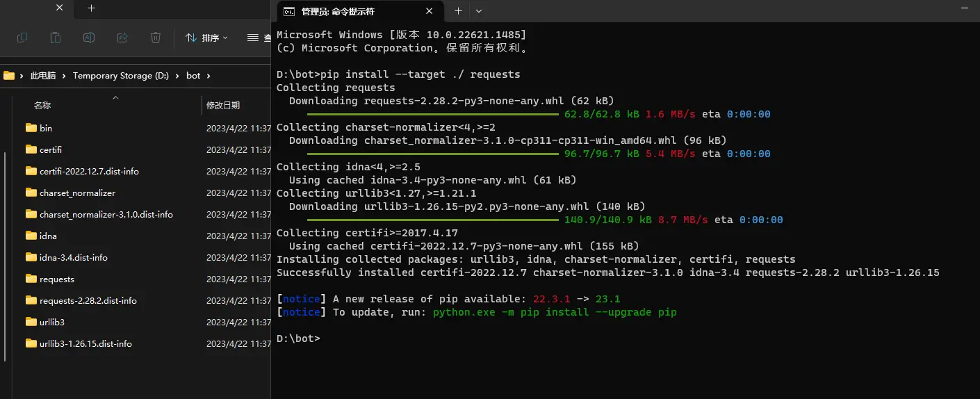Click the Copy icon in Explorer toolbar
980x399 pixels.
(x=22, y=38)
